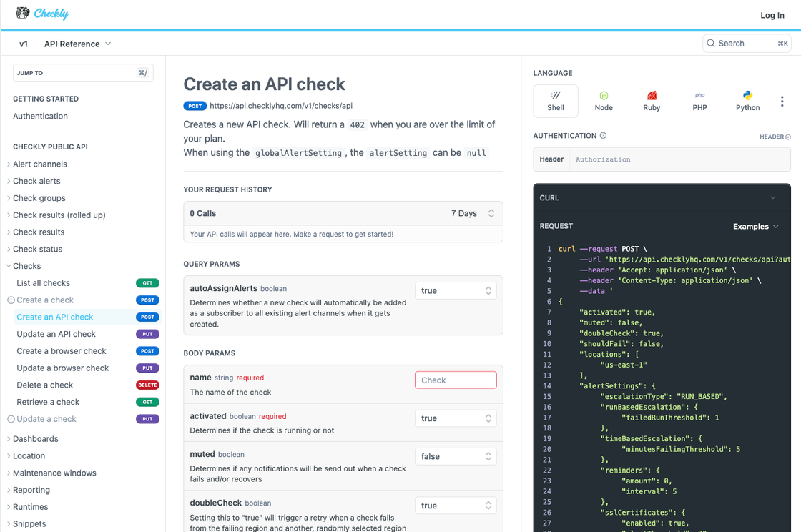Change the autoAssignAlerts boolean selector
Viewport: 801px width, 532px height.
click(456, 290)
